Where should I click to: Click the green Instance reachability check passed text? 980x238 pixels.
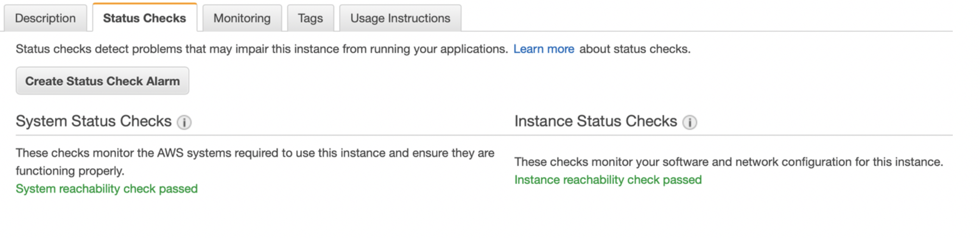608,180
